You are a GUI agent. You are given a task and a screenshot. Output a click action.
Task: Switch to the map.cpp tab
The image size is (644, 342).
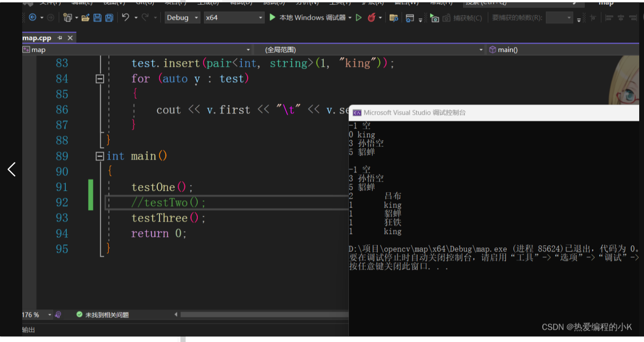[37, 38]
